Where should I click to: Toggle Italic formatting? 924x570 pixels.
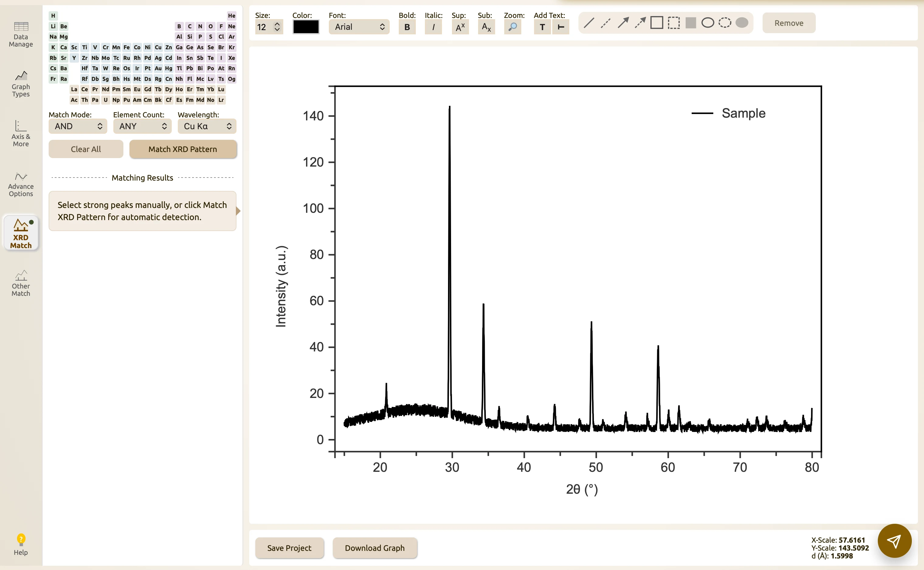pos(433,27)
